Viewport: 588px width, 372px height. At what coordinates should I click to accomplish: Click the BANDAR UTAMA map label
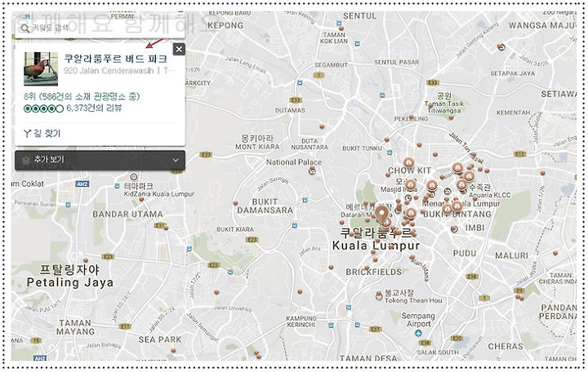[128, 215]
